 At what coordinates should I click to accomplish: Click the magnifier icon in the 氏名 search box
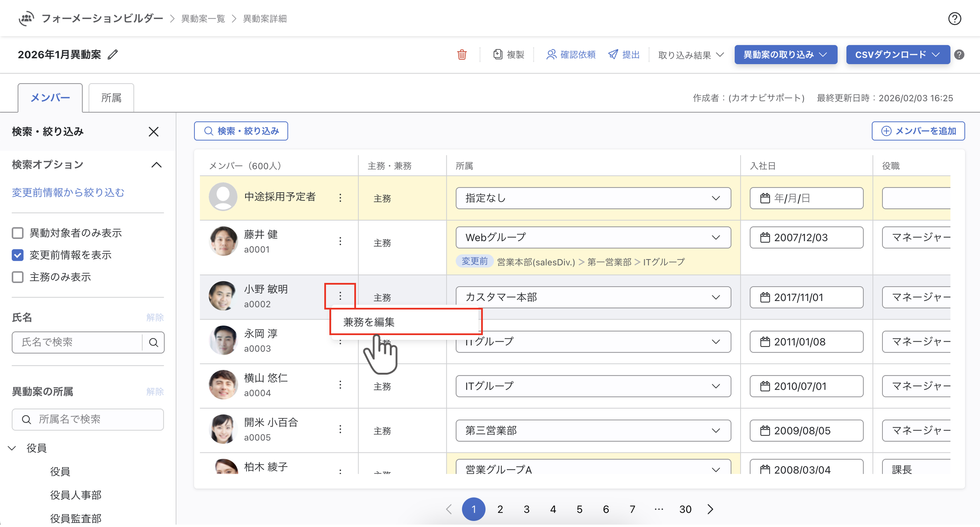(x=154, y=343)
